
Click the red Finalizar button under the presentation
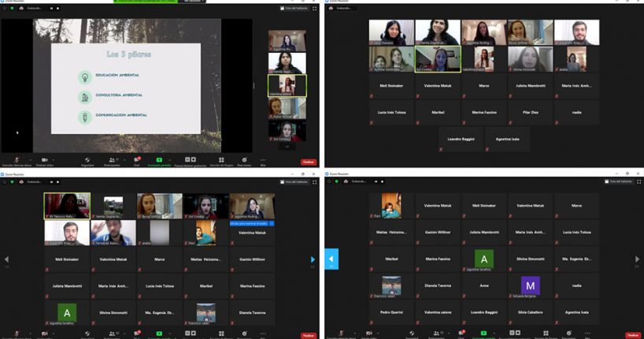309,162
